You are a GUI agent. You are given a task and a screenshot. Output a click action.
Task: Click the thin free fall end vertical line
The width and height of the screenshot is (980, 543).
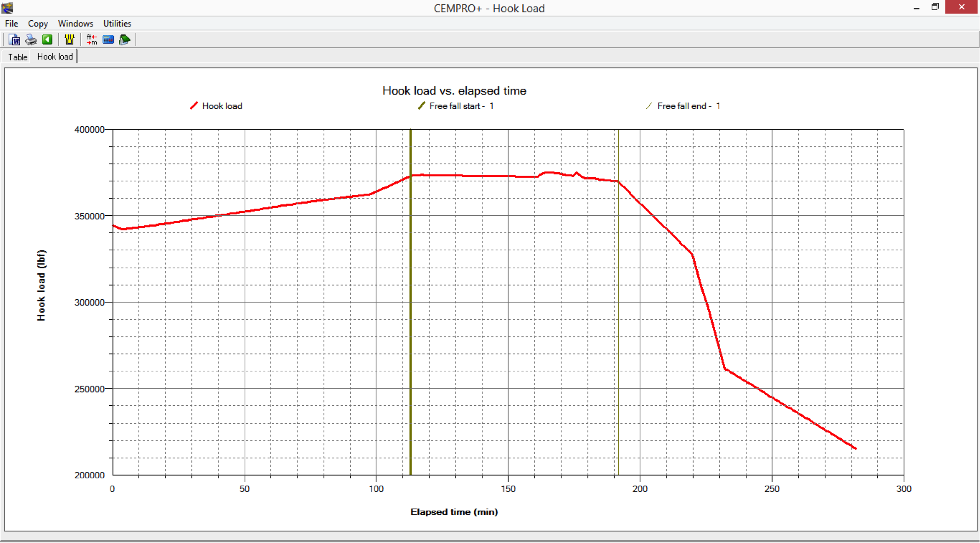point(618,302)
